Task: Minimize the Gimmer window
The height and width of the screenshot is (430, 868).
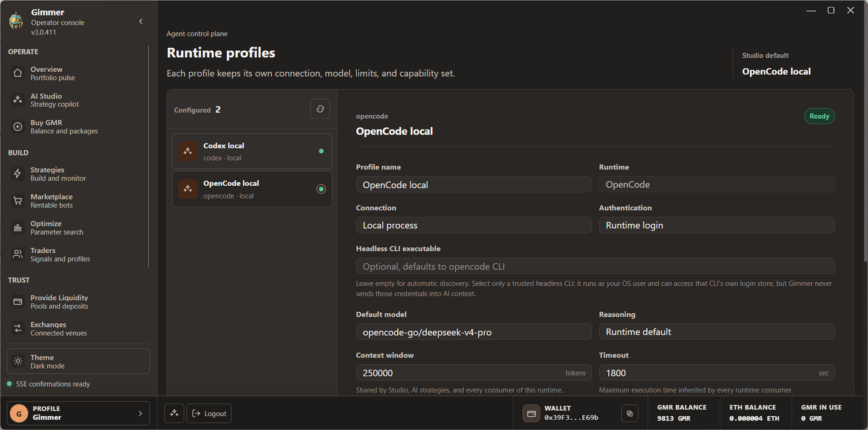Action: pos(811,10)
